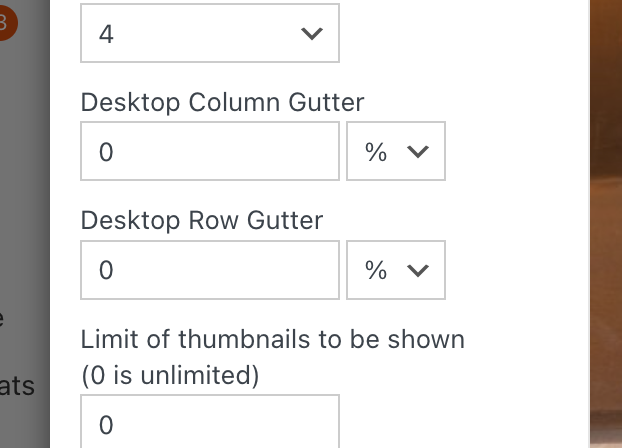The width and height of the screenshot is (622, 448).
Task: Select the percent sign in Column Gutter unit
Action: pyautogui.click(x=376, y=152)
